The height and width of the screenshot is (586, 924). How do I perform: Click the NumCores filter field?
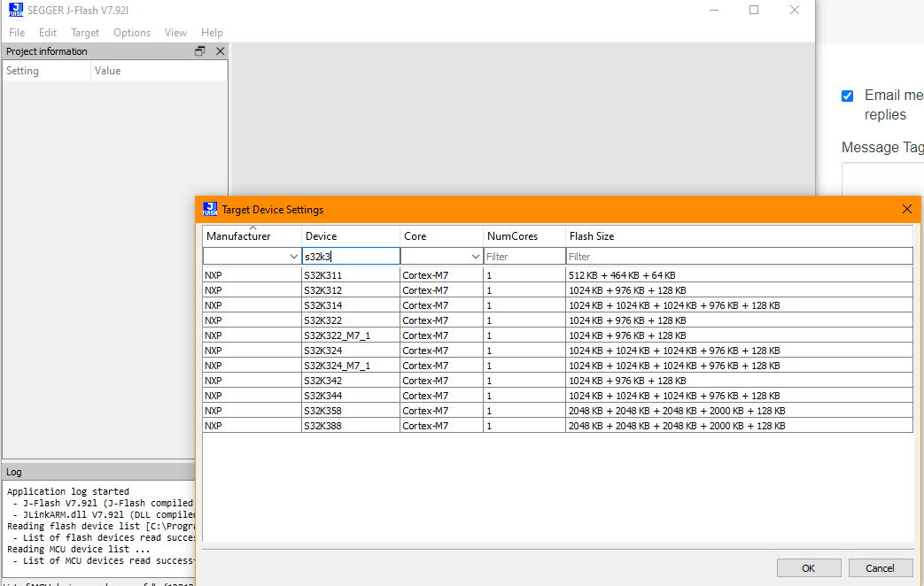click(523, 256)
